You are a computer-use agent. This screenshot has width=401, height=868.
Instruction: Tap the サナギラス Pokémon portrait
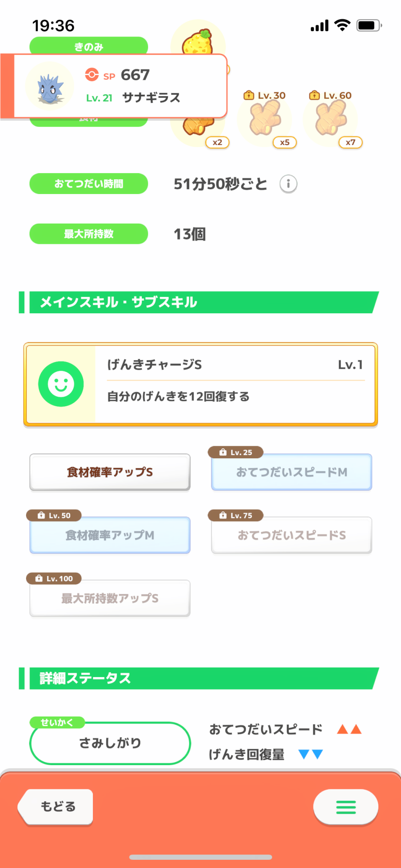[x=49, y=86]
